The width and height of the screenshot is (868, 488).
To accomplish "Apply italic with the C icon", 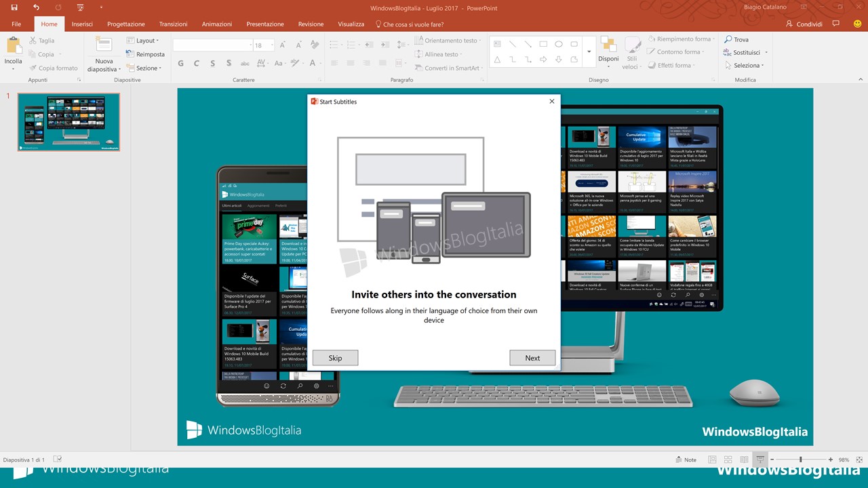I will (x=197, y=63).
